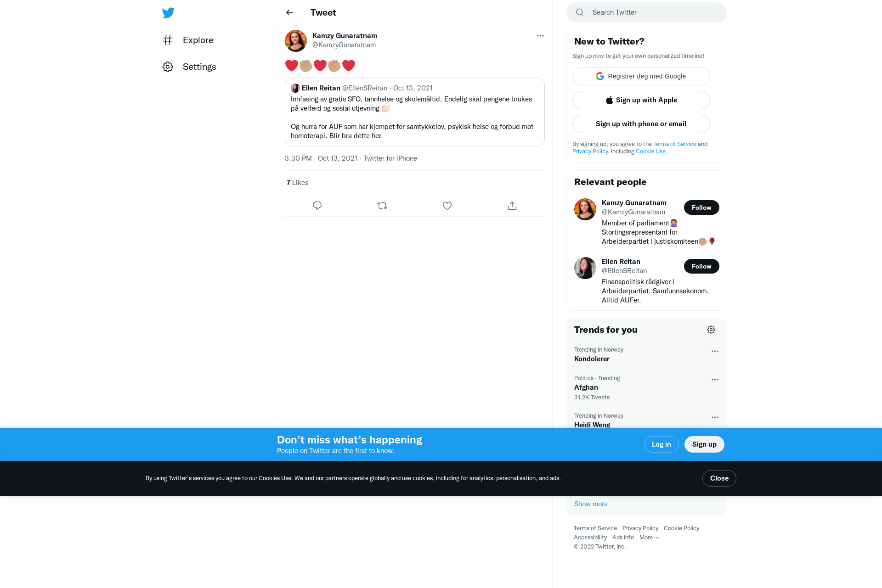Click Sign up with Apple button
This screenshot has width=882, height=588.
tap(641, 100)
